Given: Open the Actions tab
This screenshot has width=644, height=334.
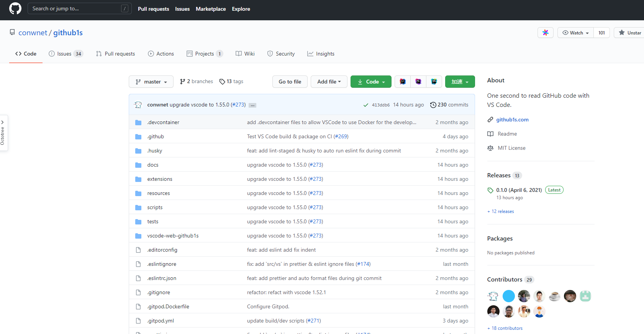Looking at the screenshot, I should pos(161,54).
